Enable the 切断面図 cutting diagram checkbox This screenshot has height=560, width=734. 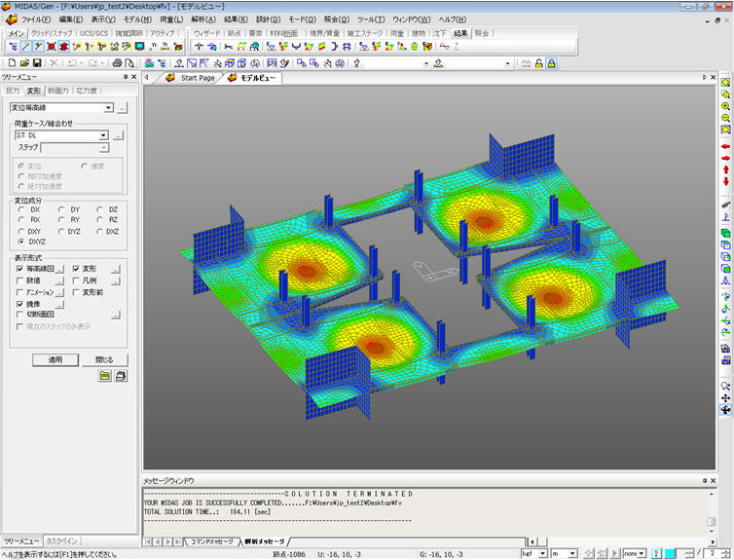[19, 315]
